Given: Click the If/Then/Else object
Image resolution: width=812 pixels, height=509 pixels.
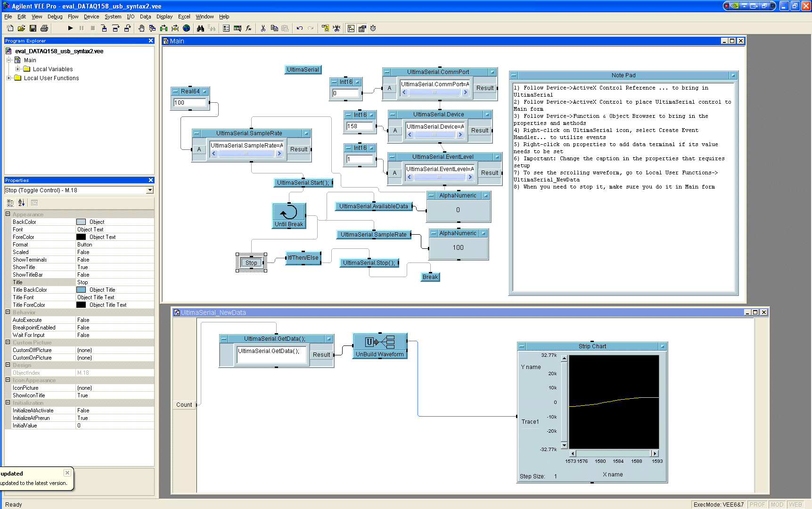Looking at the screenshot, I should click(303, 258).
